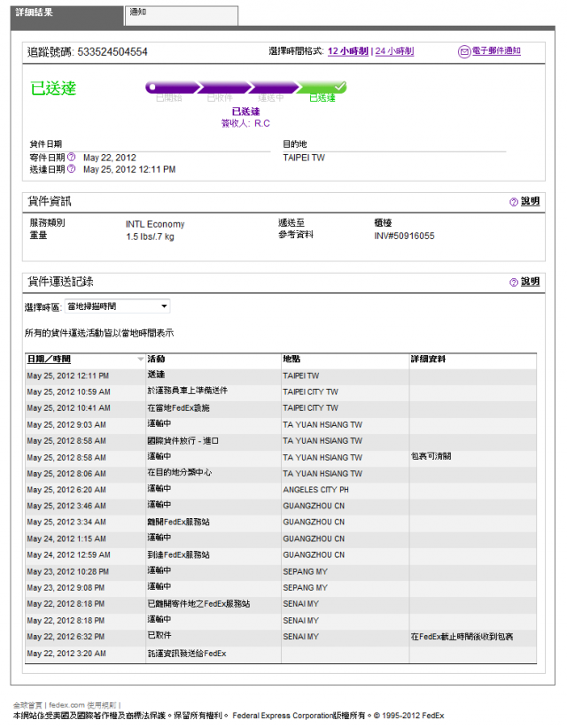Click May 24, 2012 1:15 AM entry
Screen dimensions: 567x728
66,538
